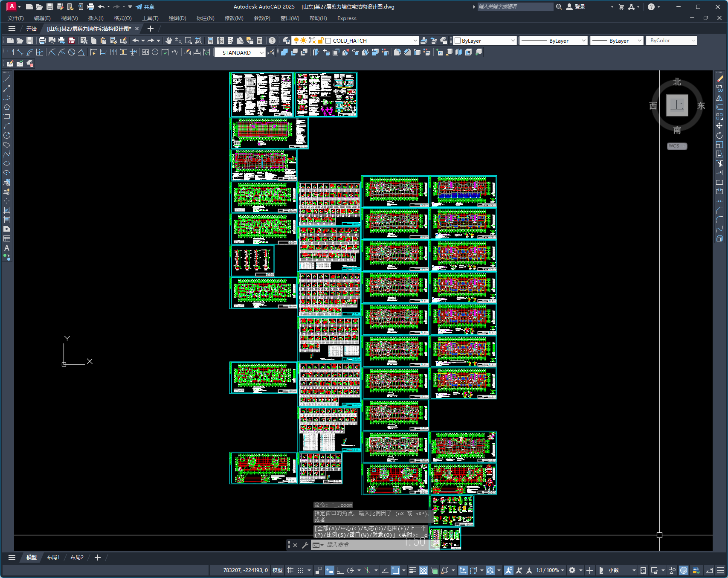Toggle grid display in status bar

tap(290, 570)
